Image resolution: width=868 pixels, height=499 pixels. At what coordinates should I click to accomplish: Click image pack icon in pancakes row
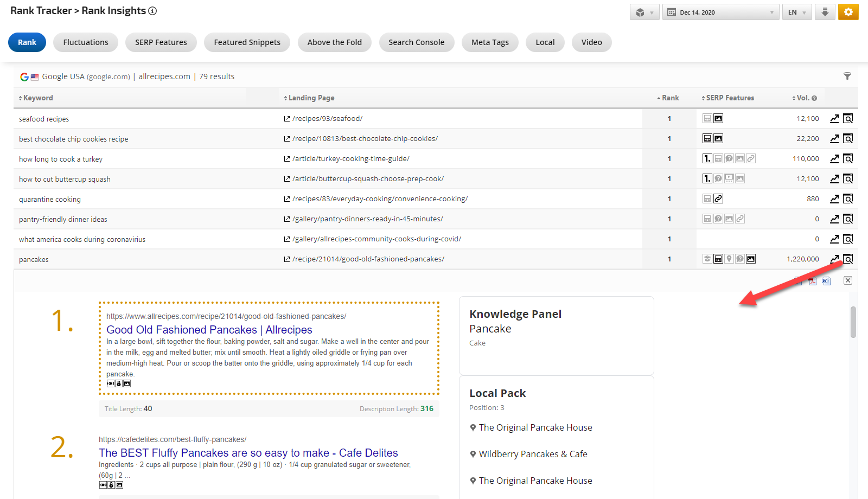[751, 259]
